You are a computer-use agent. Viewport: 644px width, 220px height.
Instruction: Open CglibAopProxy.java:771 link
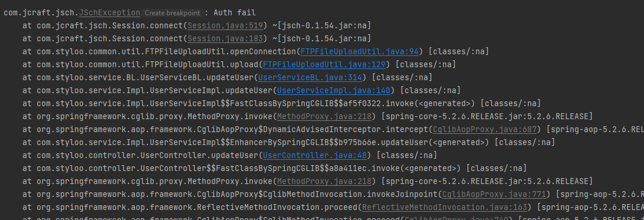494,194
